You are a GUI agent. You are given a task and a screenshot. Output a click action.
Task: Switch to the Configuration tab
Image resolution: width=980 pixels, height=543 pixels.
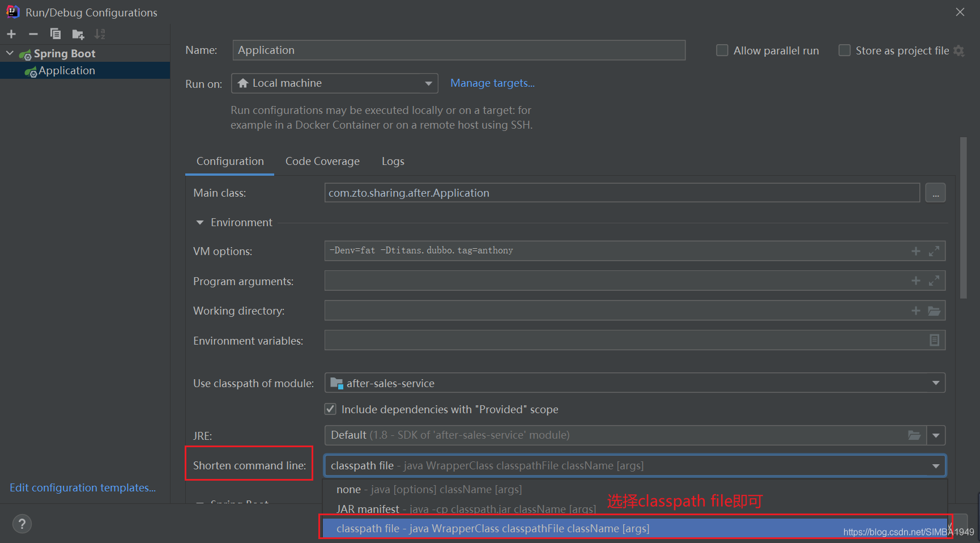pos(230,162)
